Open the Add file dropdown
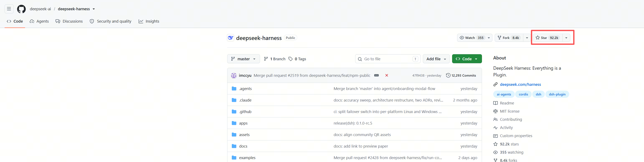 coord(436,59)
